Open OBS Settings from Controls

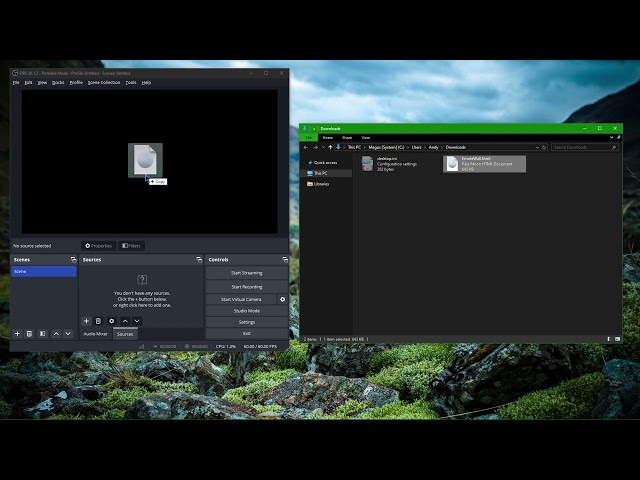[x=247, y=322]
